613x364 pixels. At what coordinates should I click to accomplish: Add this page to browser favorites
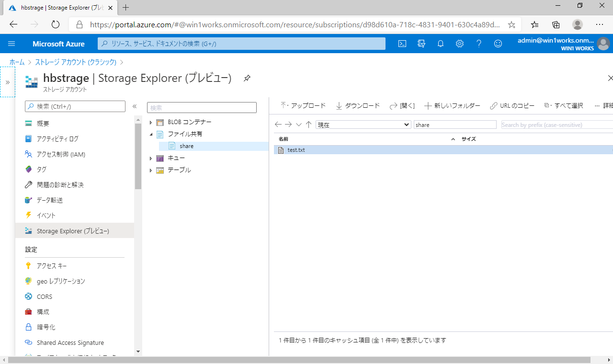[511, 24]
